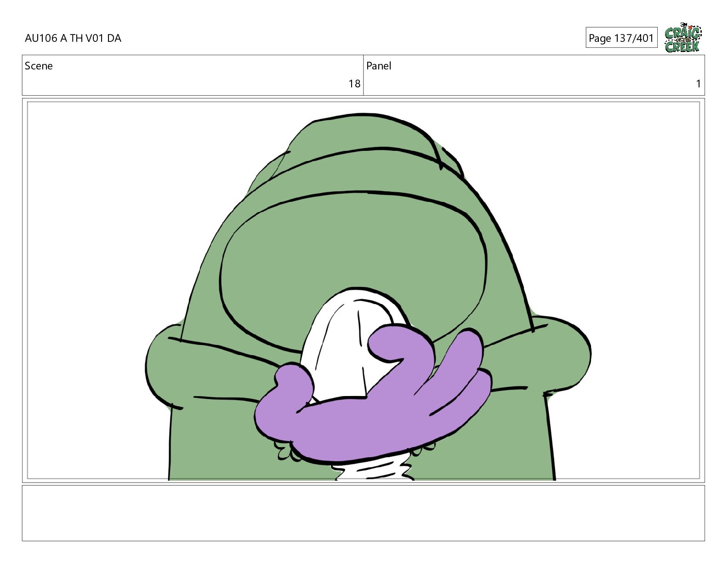Viewport: 728px width, 563px height.
Task: Click the AU106 A TH V01 DA title
Action: point(73,38)
